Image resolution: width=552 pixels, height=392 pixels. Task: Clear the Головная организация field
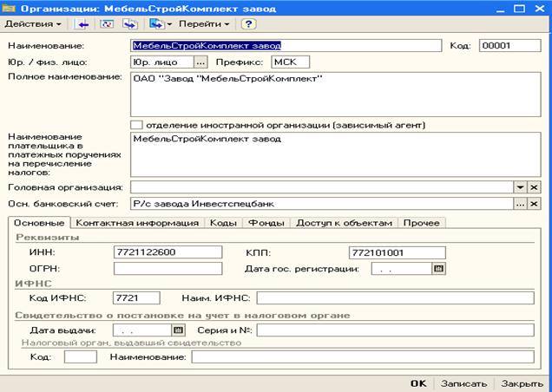pos(534,187)
